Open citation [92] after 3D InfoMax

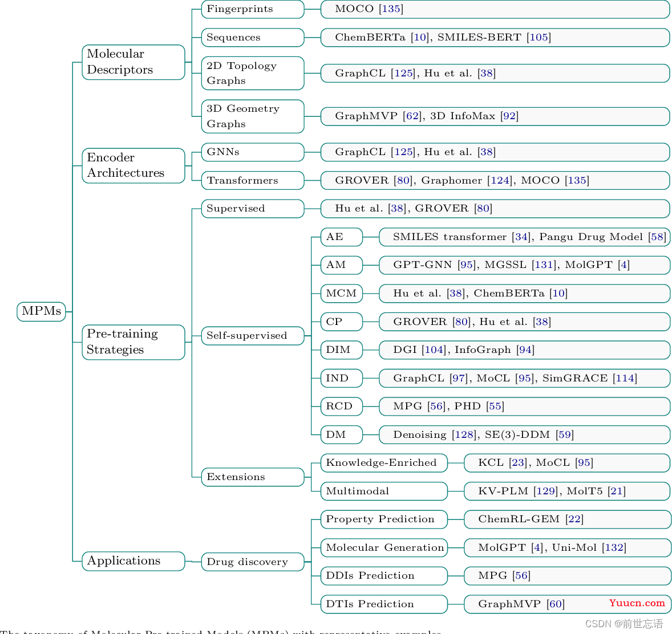(509, 116)
